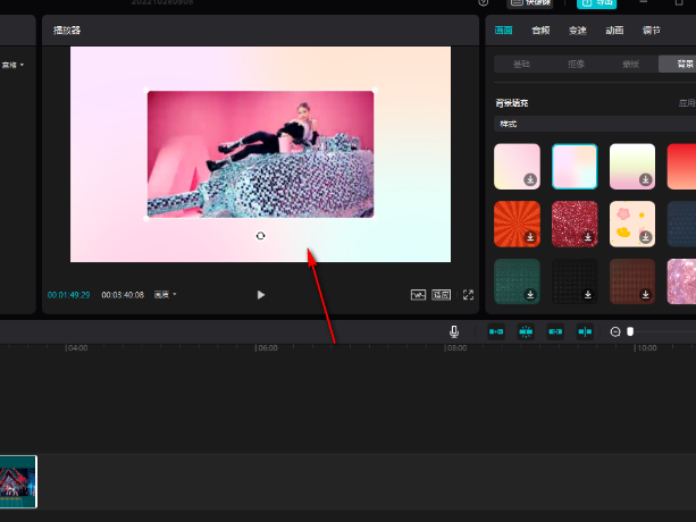Toggle the linkage icon in timeline toolbar
696x522 pixels.
click(x=555, y=332)
